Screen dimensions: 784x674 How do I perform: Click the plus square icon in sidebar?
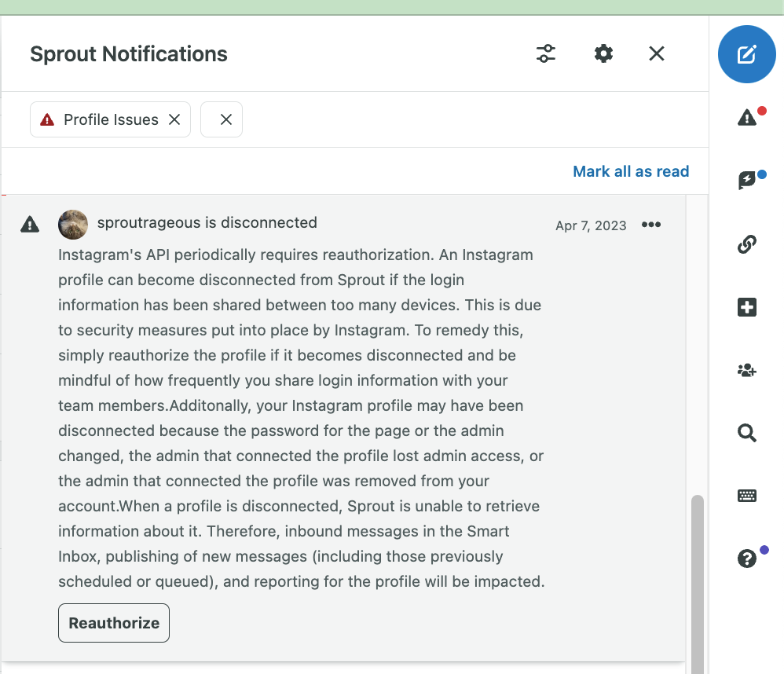747,307
